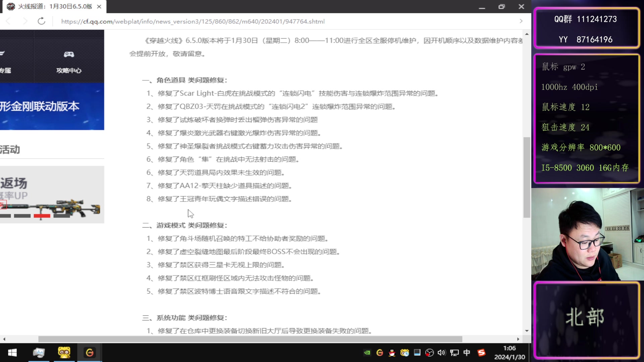Open blue window tray icon
The width and height of the screenshot is (644, 362).
pyautogui.click(x=417, y=352)
